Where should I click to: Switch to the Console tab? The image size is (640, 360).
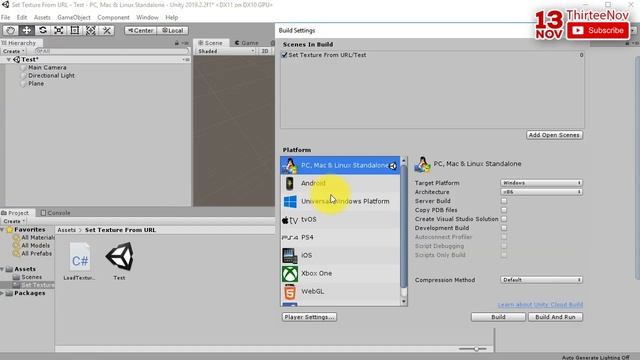[x=56, y=213]
